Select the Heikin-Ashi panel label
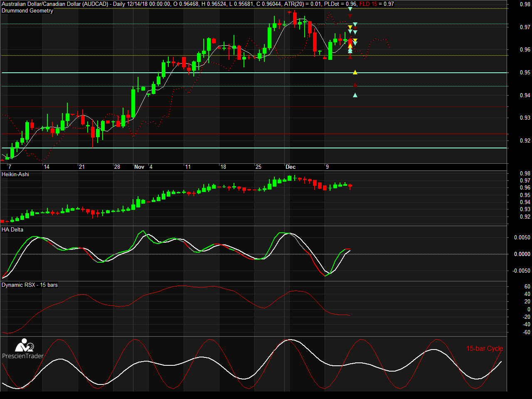532x399 pixels. [15, 175]
